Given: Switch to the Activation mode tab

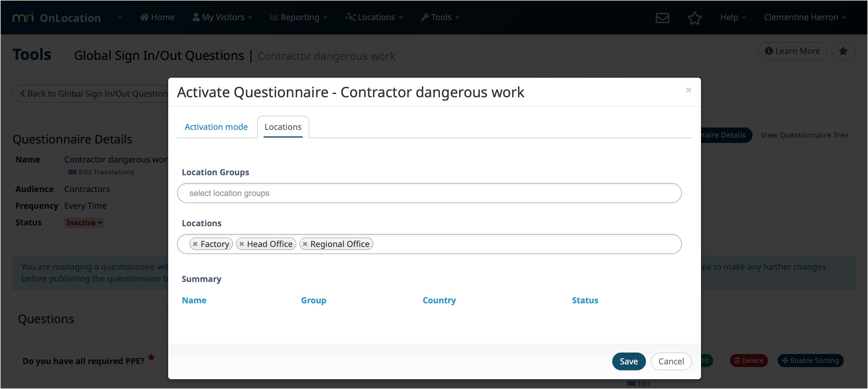Looking at the screenshot, I should [216, 127].
